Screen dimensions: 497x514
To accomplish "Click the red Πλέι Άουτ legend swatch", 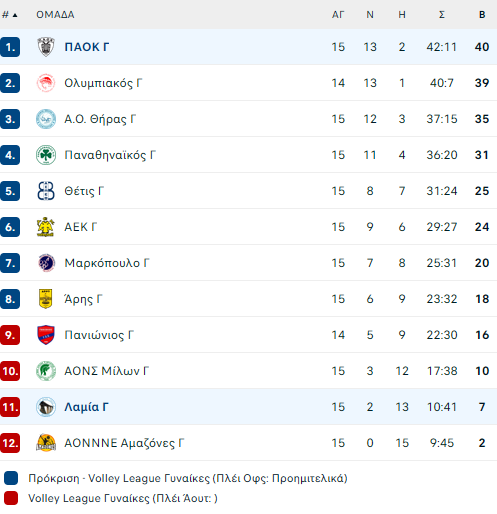I will (11, 498).
